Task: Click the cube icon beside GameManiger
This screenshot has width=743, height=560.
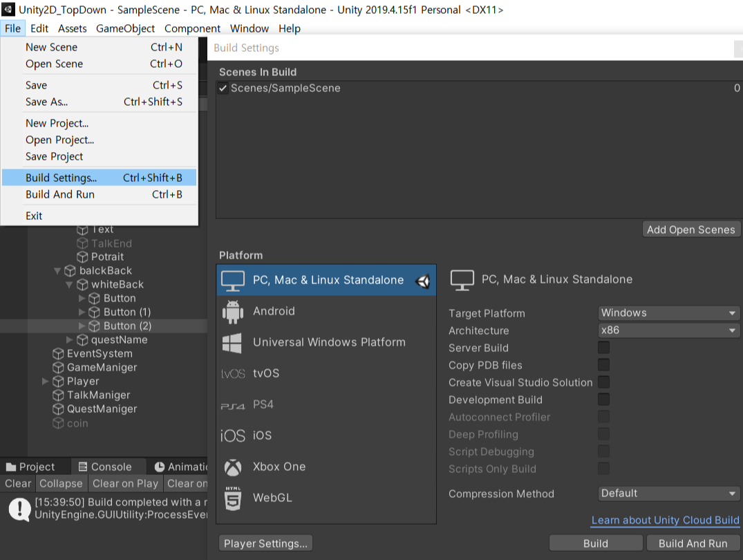Action: click(58, 368)
